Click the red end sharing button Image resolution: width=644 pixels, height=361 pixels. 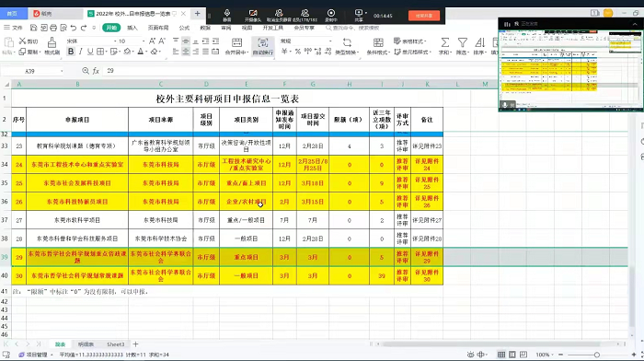[x=424, y=16]
